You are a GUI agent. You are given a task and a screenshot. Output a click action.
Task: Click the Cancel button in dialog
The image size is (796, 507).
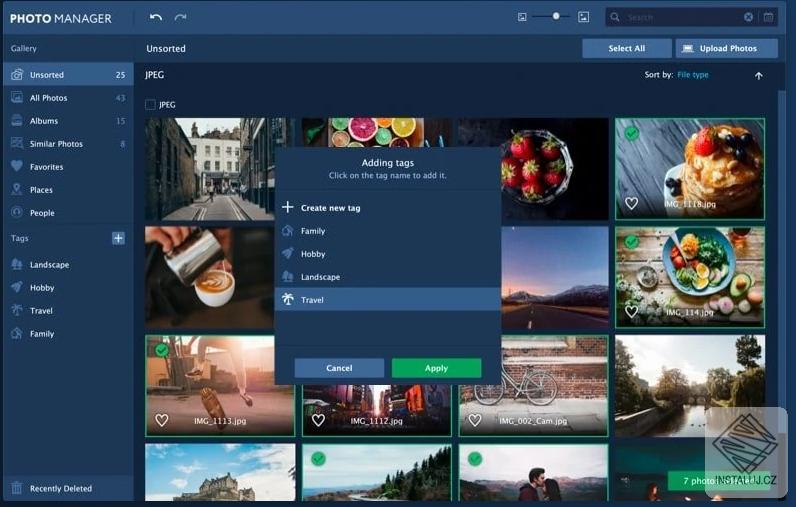tap(339, 368)
